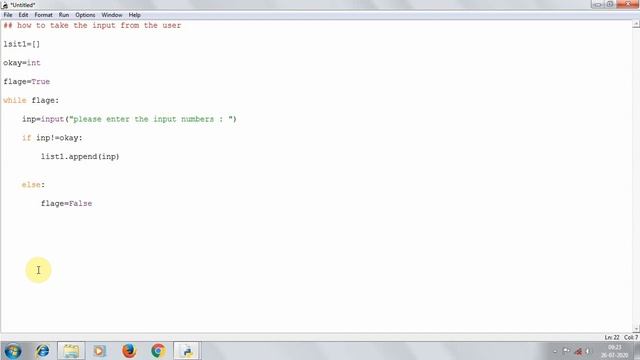Click scrollbar down arrow
The width and height of the screenshot is (640, 360).
tap(636, 329)
